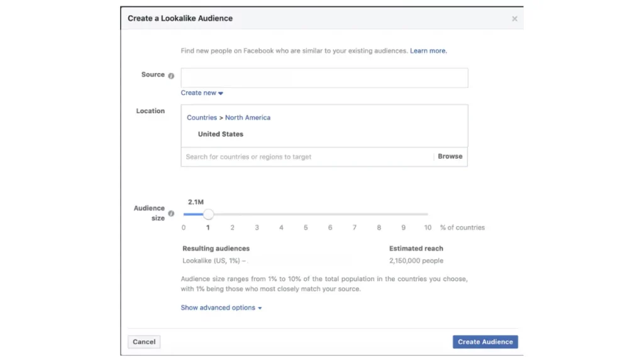Set audience slider to 10 percent mark
Viewport: 644px width, 362px height.
(x=428, y=214)
